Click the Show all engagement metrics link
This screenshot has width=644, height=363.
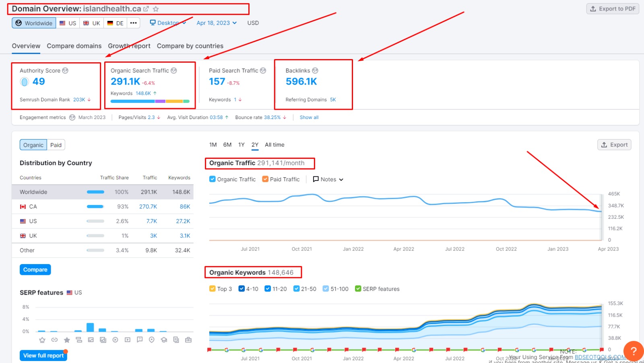point(308,117)
